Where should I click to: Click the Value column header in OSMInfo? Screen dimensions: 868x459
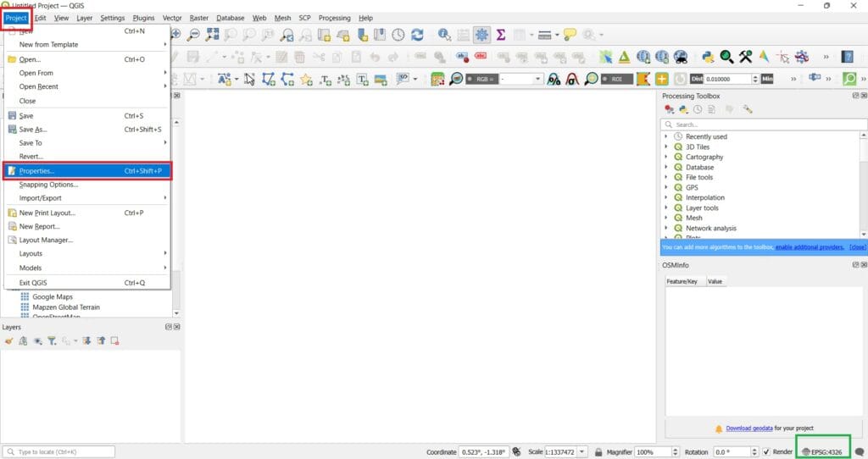click(715, 281)
